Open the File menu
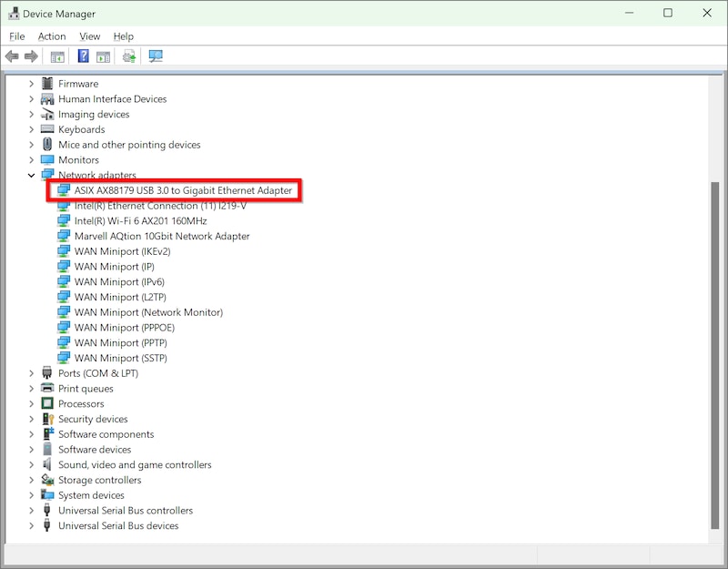Viewport: 728px width, 569px height. 17,36
